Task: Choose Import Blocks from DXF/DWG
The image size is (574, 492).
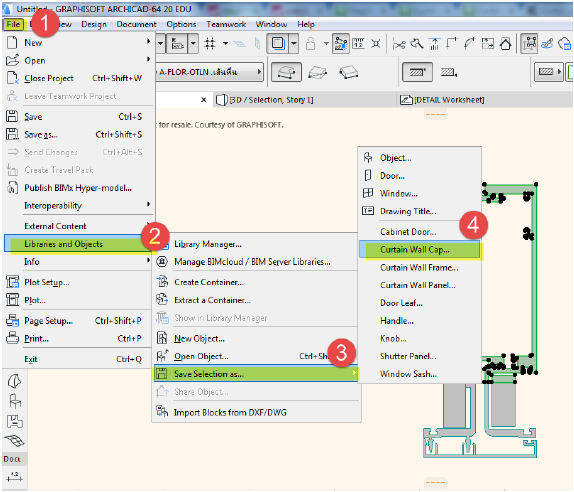Action: 256,413
